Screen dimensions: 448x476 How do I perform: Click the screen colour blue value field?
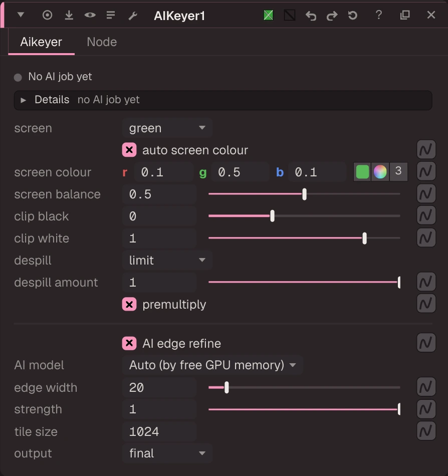tap(317, 172)
